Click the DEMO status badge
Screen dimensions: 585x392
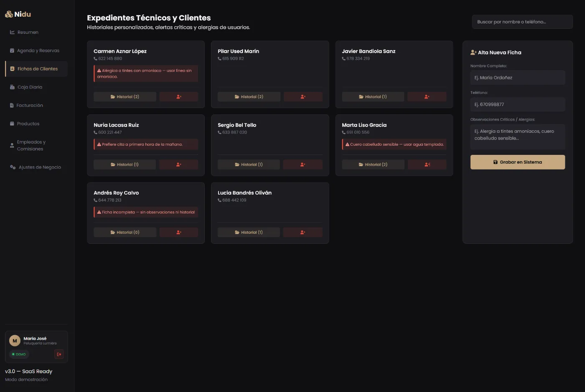[19, 354]
